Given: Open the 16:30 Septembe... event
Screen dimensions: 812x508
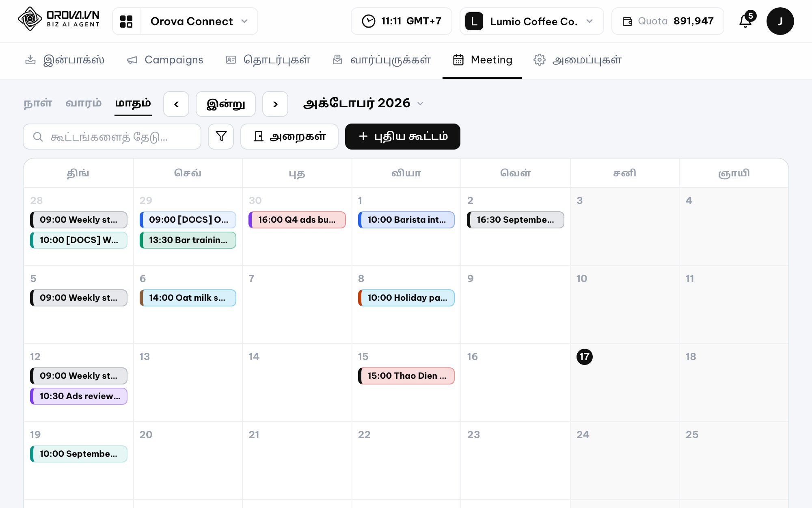Looking at the screenshot, I should click(x=516, y=220).
